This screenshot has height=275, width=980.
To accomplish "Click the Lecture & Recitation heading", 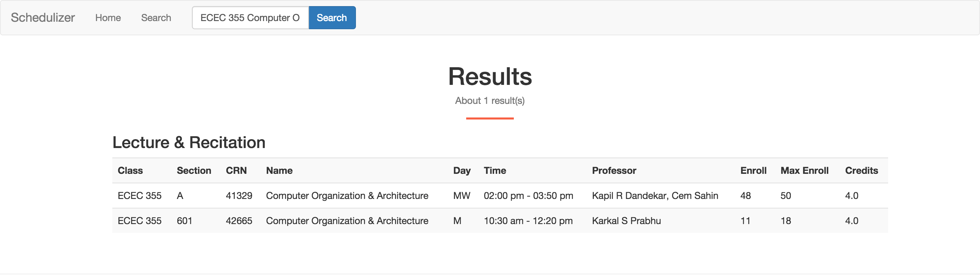I will point(188,143).
